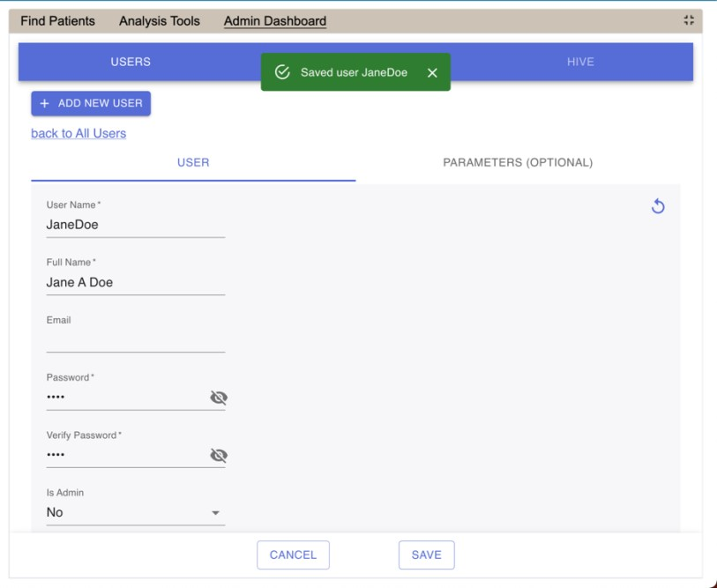Click into the User Name field
717x588 pixels.
click(135, 225)
